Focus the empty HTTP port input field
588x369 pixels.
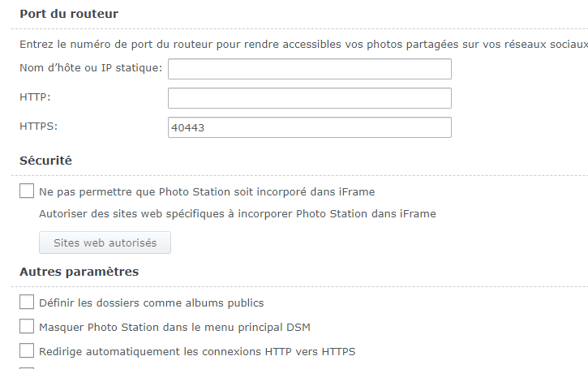click(x=309, y=98)
